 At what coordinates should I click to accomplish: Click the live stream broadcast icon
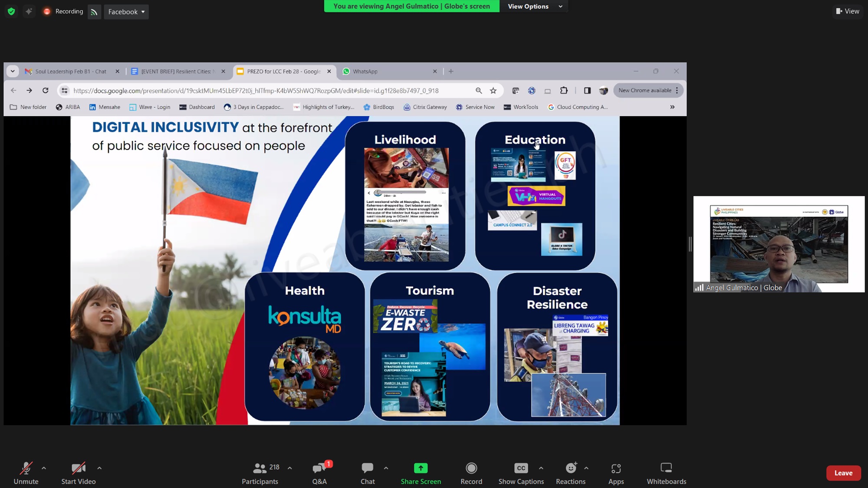tap(94, 12)
